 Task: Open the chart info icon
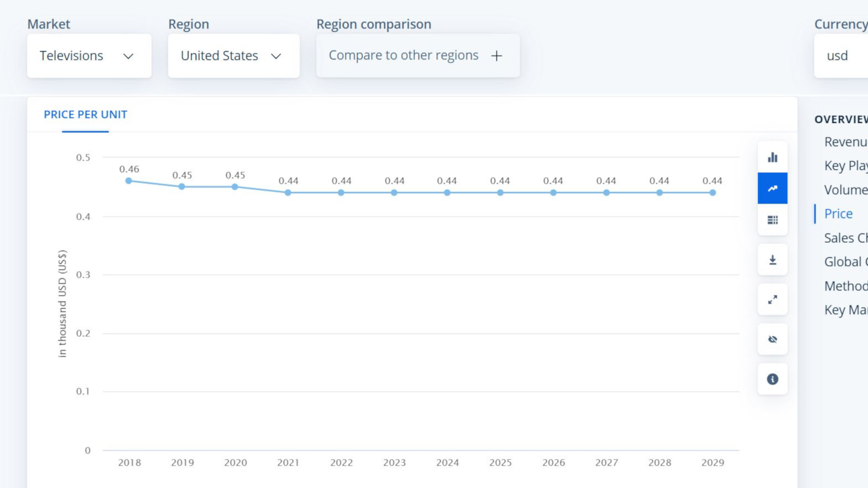[x=773, y=379]
